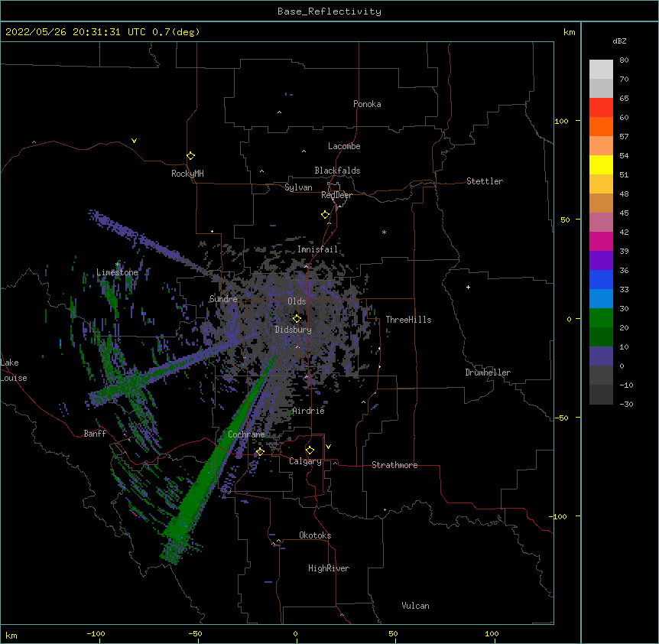Click the Stettler town label
This screenshot has width=659, height=644.
484,181
